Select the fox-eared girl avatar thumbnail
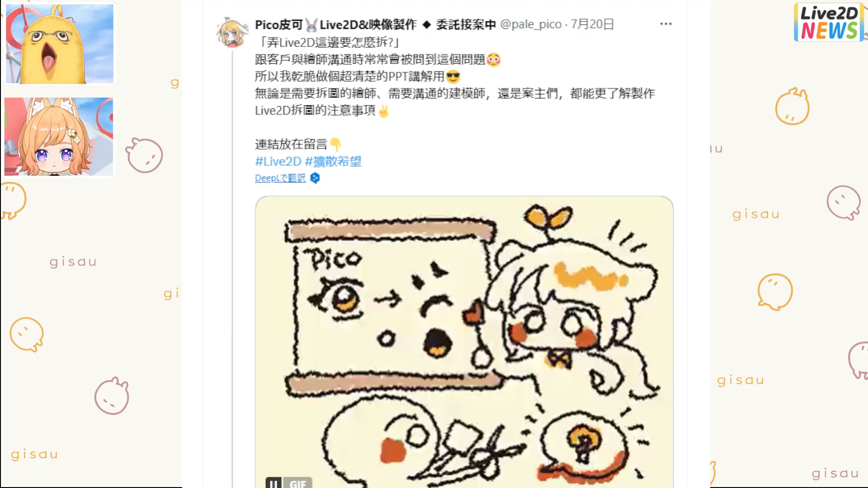868x488 pixels. click(59, 136)
